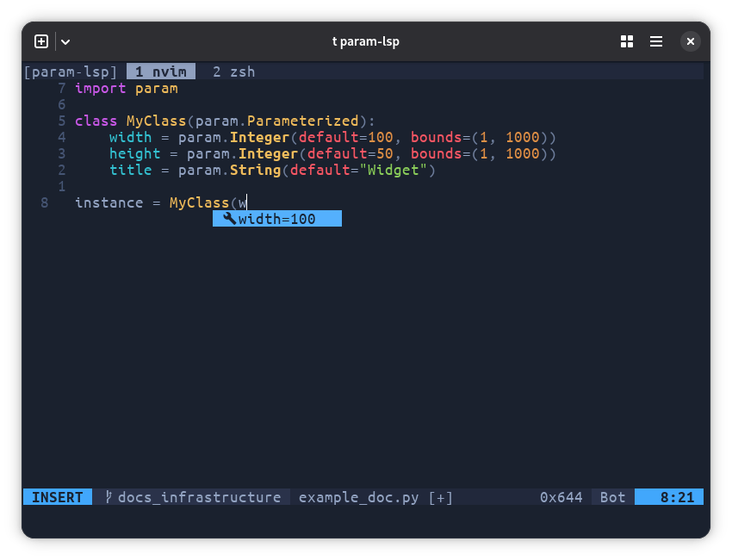The image size is (732, 560).
Task: Click the 'height' attribute name
Action: (135, 154)
